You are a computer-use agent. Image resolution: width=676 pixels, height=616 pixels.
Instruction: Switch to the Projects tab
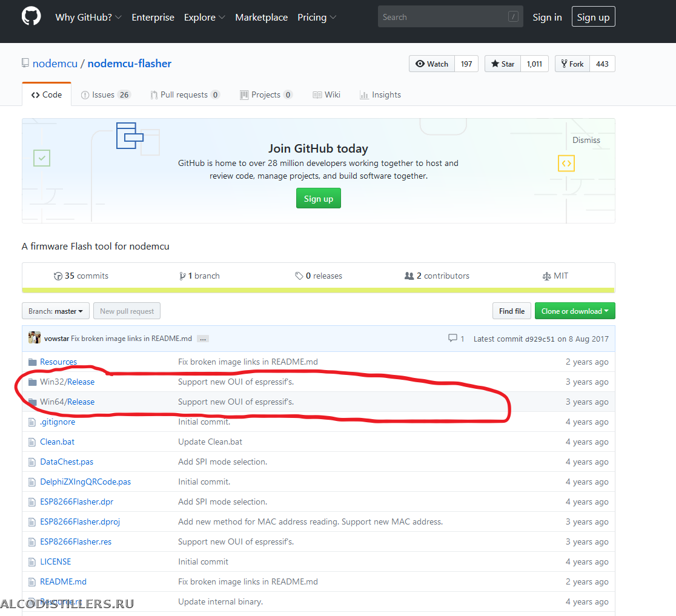coord(266,94)
